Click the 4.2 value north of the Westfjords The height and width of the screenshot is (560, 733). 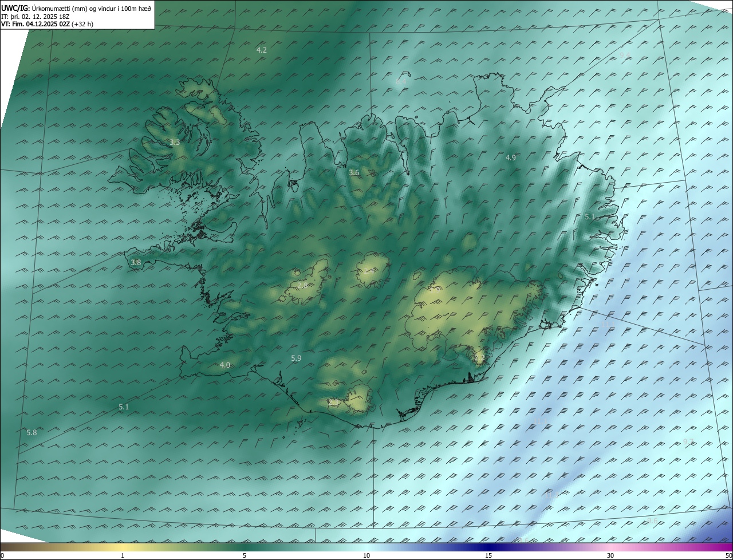(261, 50)
